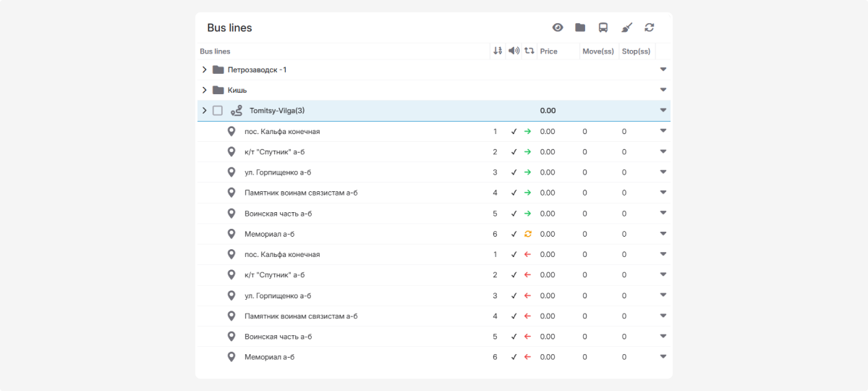The width and height of the screenshot is (868, 391).
Task: Click the speaker sound column header icon
Action: tap(514, 51)
